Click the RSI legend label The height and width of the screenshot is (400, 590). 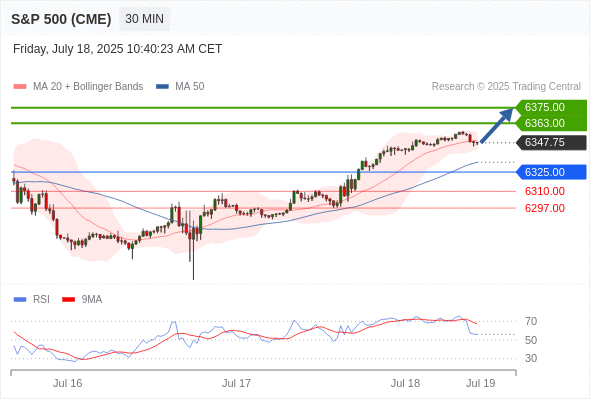pyautogui.click(x=41, y=300)
